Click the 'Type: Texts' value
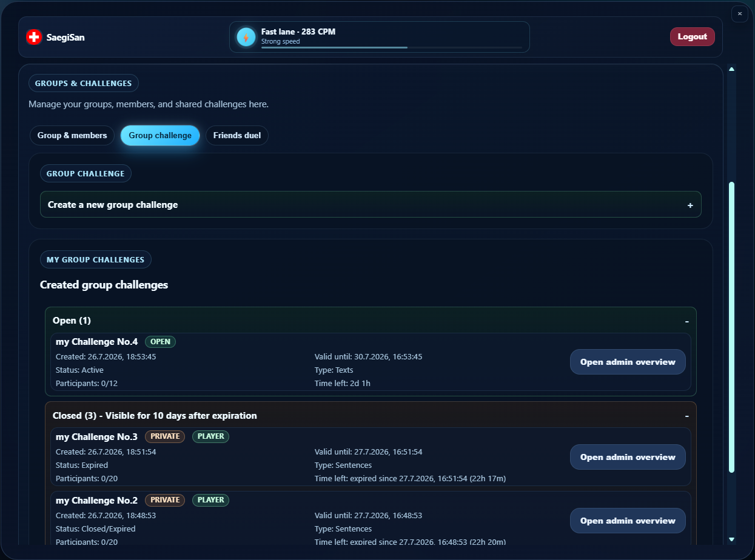 [334, 370]
